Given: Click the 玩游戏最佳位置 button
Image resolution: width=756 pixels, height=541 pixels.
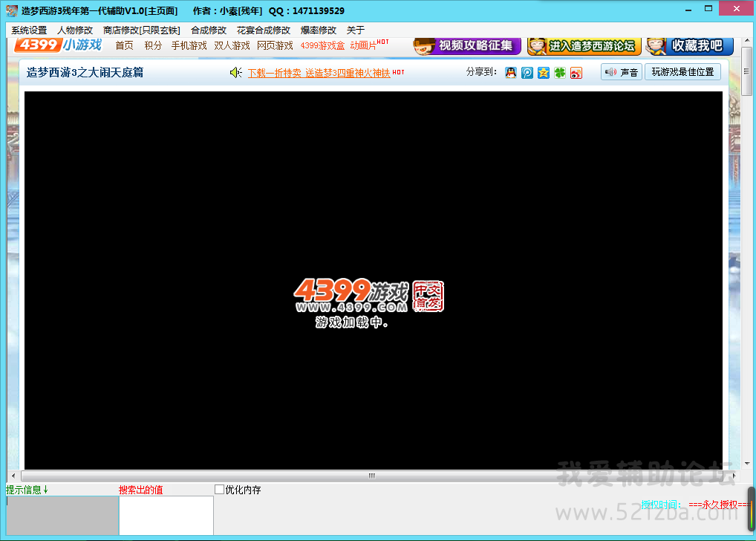Looking at the screenshot, I should pos(682,72).
